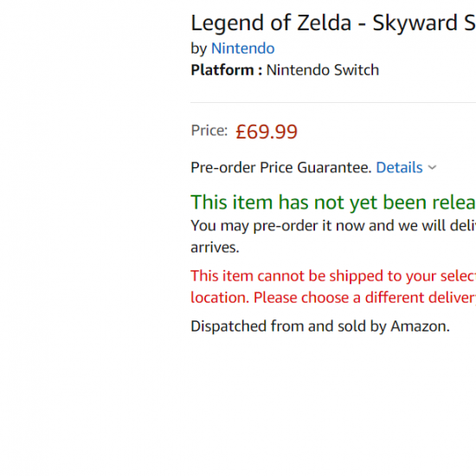Click the Nintendo Switch platform value
The width and height of the screenshot is (476, 476).
click(323, 70)
